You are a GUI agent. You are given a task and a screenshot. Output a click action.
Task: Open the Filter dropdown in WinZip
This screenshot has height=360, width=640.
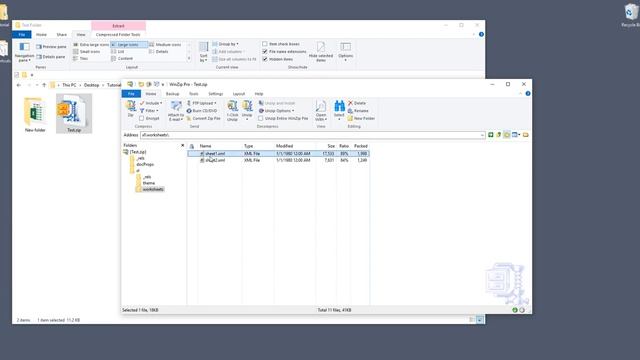click(x=149, y=111)
